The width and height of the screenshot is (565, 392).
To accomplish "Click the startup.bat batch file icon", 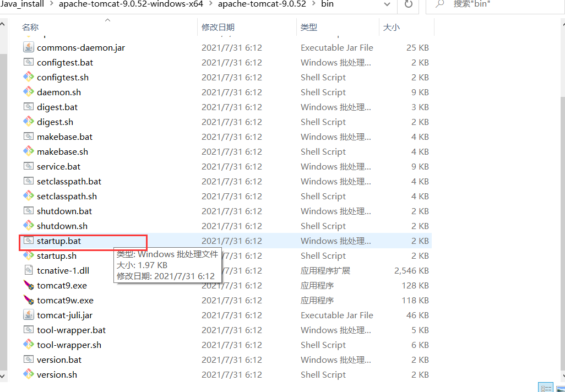I will coord(29,241).
